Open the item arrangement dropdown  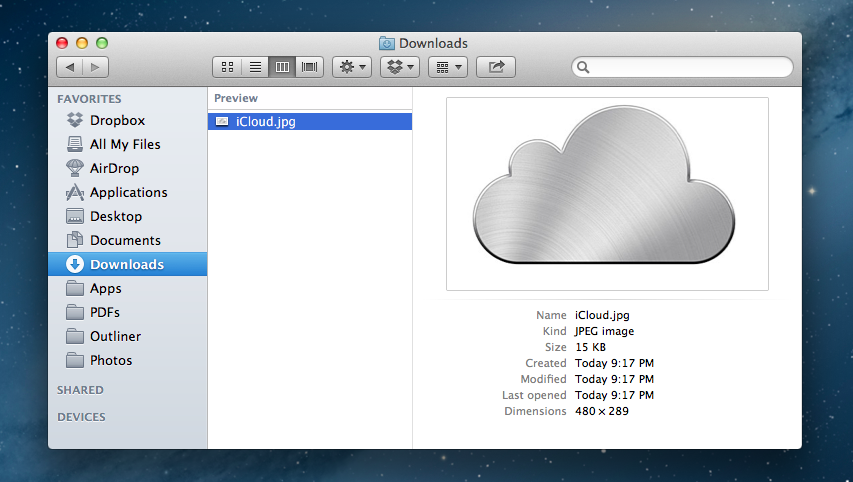448,67
